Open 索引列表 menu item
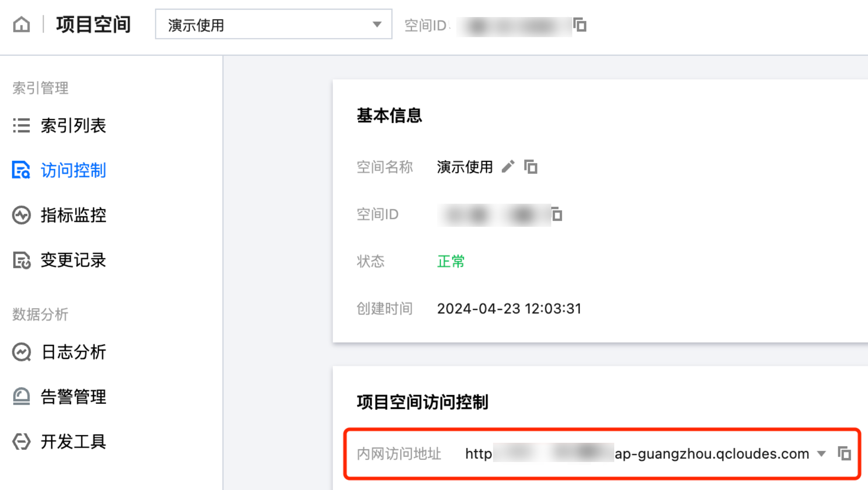This screenshot has height=490, width=868. [x=73, y=125]
